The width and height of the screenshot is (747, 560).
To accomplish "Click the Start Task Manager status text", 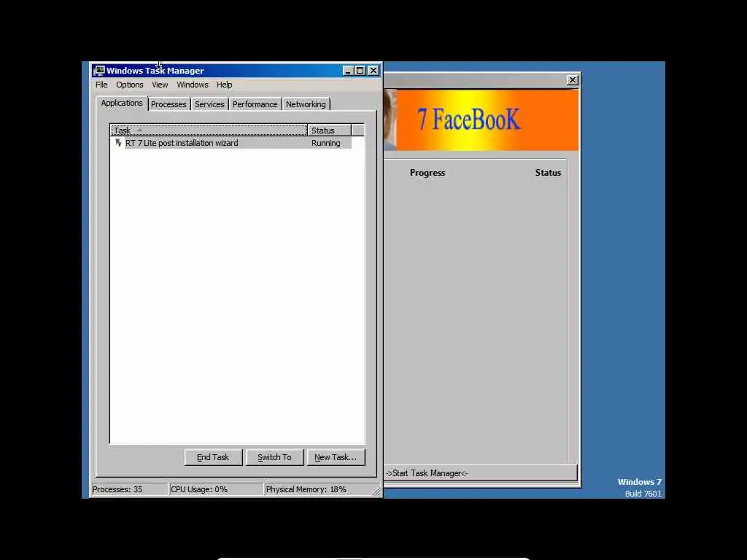I will point(427,473).
